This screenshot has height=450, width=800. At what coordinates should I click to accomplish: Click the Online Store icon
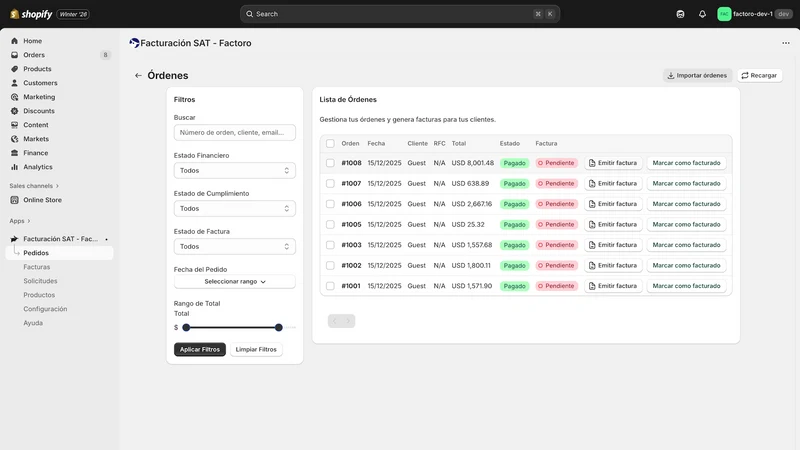pyautogui.click(x=14, y=200)
